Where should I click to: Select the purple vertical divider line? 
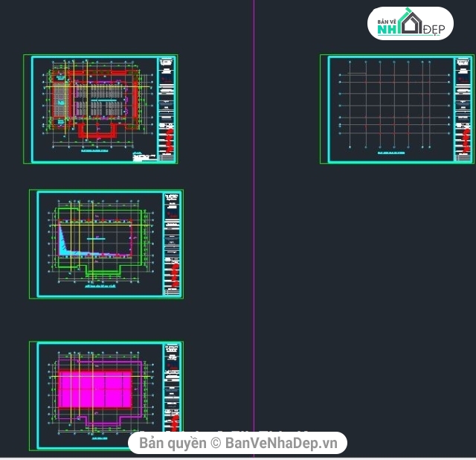point(254,228)
